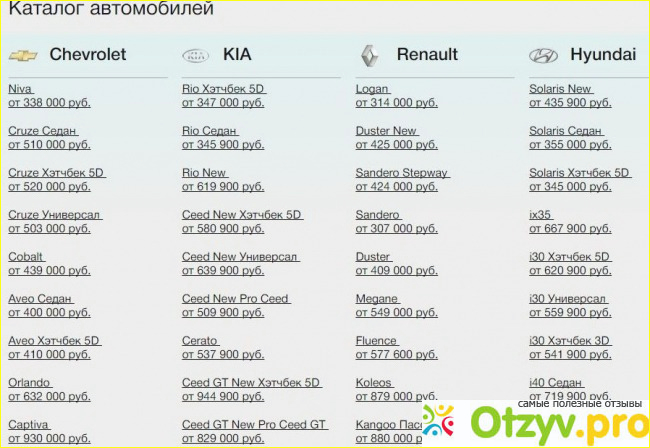Click the price от 667 900 руб.
The height and width of the screenshot is (448, 650).
coord(570,228)
